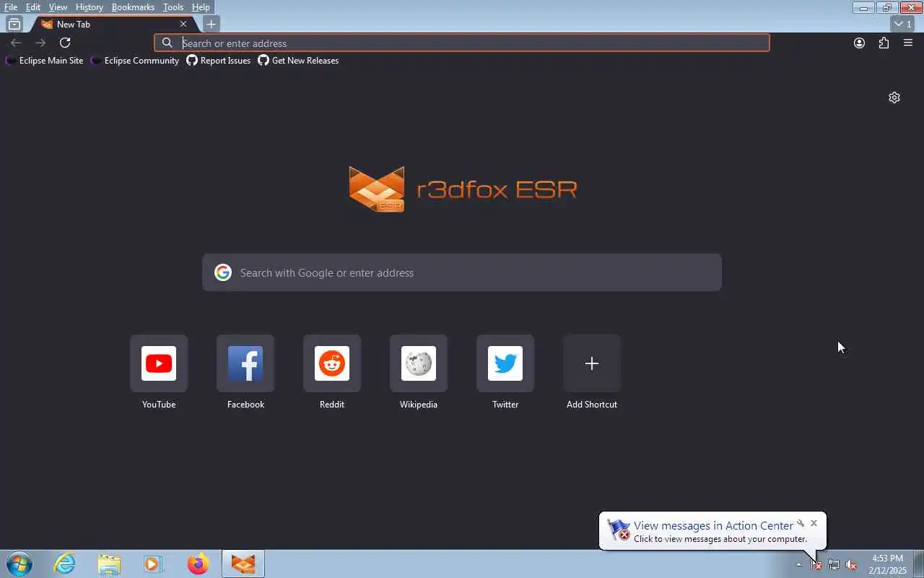Open the Edit menu
924x578 pixels.
coord(33,7)
